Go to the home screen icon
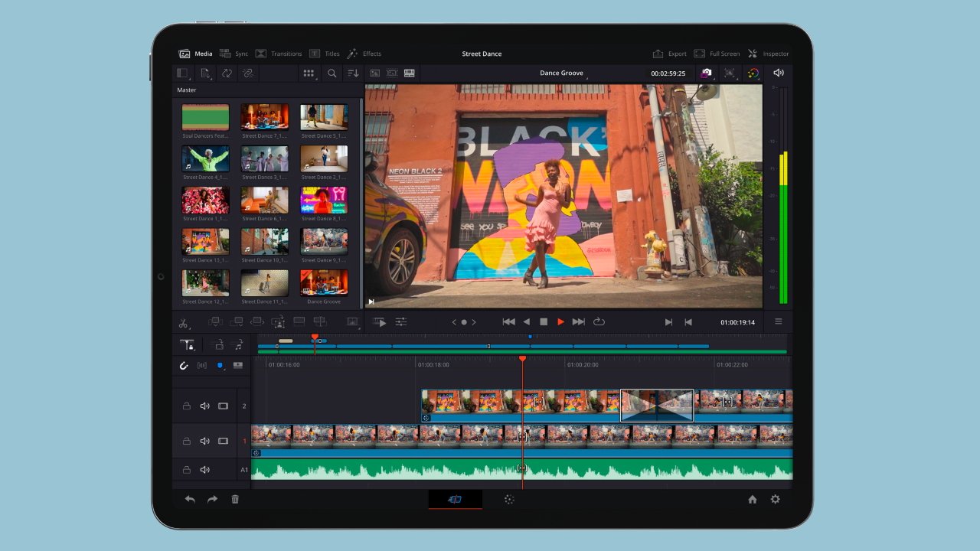 [x=752, y=499]
